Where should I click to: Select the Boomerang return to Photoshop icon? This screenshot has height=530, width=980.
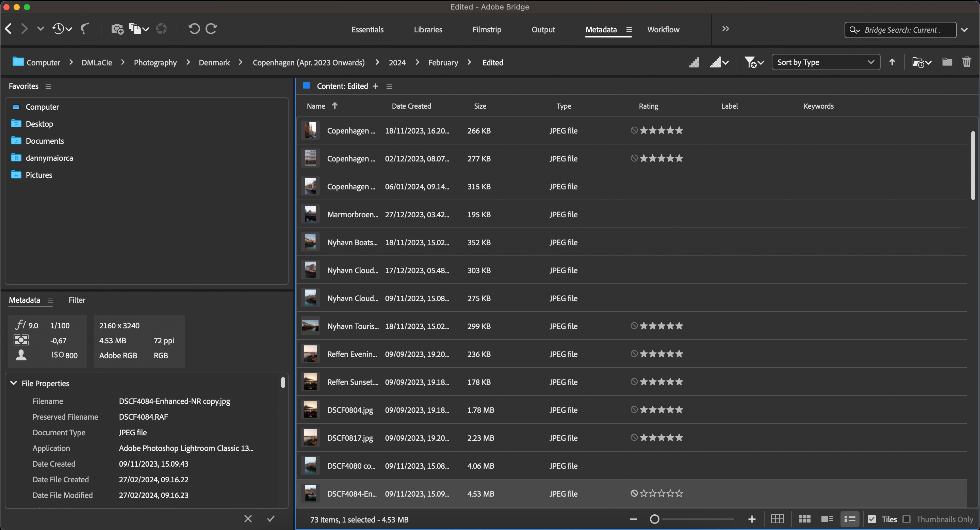click(x=85, y=29)
